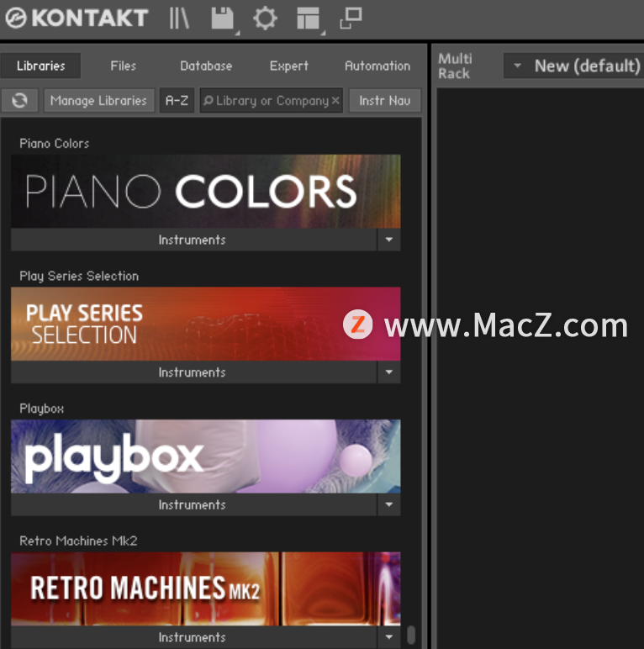644x649 pixels.
Task: Open the Expert tab
Action: coord(289,66)
